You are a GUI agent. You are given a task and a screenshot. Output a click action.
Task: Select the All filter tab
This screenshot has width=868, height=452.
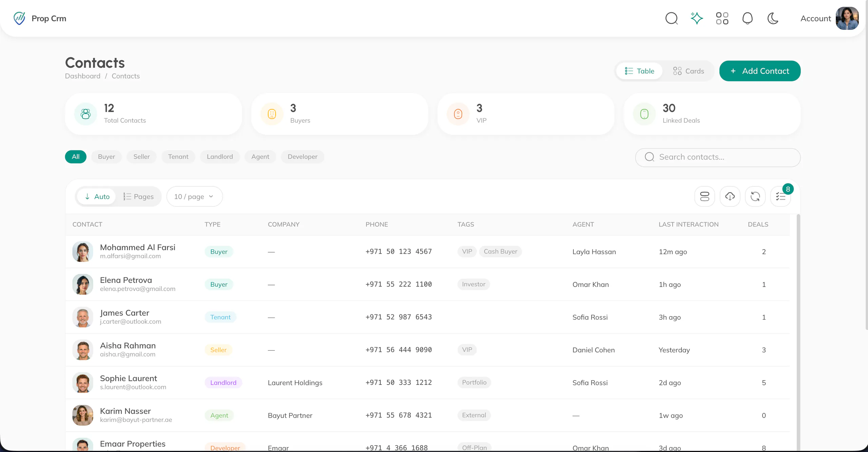76,157
